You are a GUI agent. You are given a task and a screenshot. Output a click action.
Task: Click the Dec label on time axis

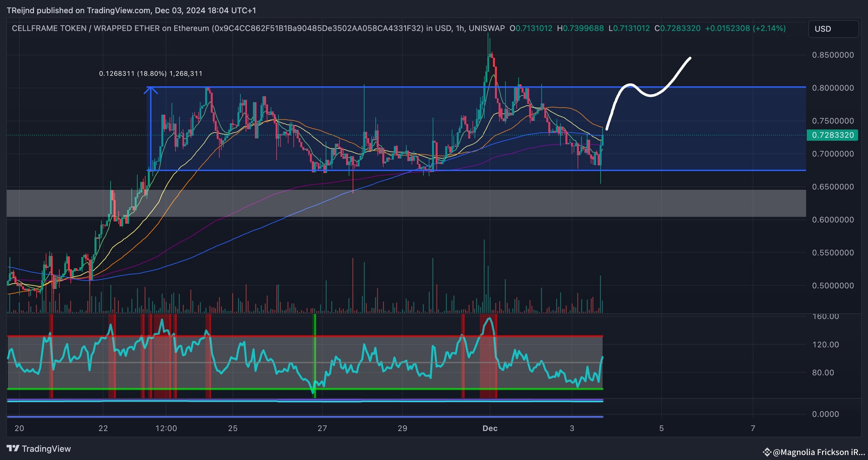[490, 428]
